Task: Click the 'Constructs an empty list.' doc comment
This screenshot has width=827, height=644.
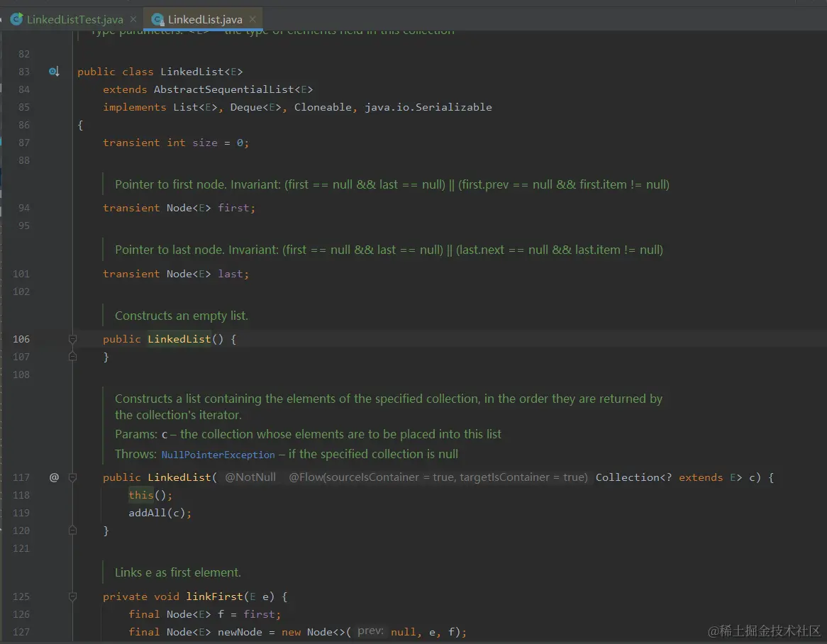Action: tap(182, 316)
